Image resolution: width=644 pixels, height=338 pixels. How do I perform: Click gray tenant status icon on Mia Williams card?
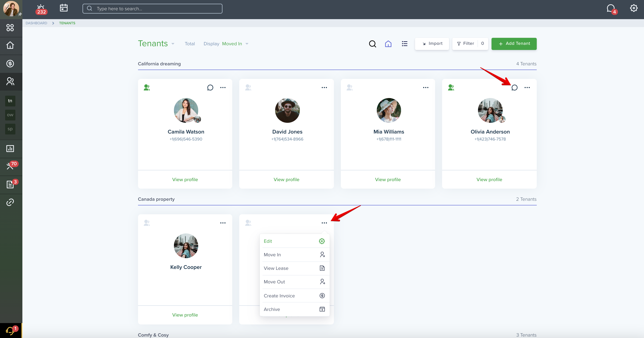pos(350,87)
